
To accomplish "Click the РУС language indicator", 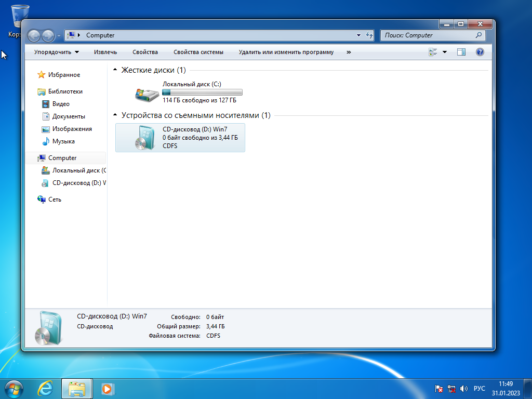I will click(479, 389).
